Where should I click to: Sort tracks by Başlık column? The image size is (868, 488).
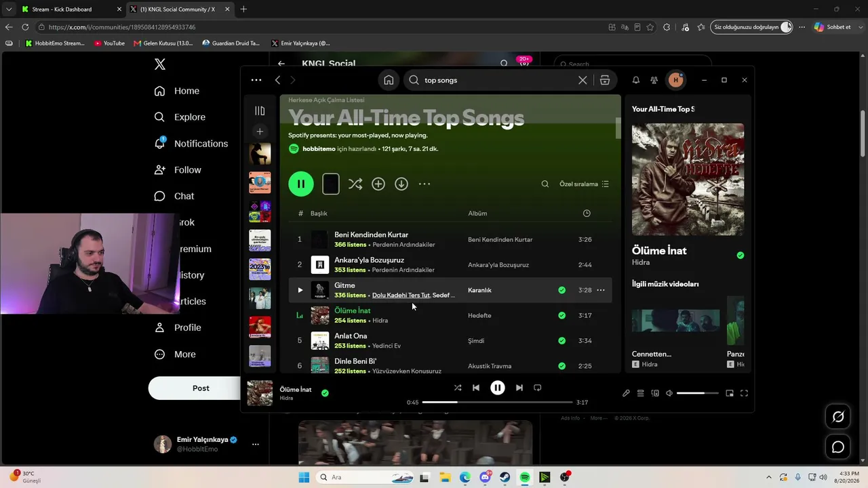point(319,213)
